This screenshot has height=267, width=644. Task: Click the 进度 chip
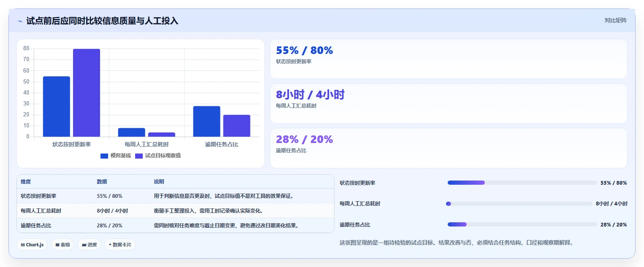(x=89, y=245)
